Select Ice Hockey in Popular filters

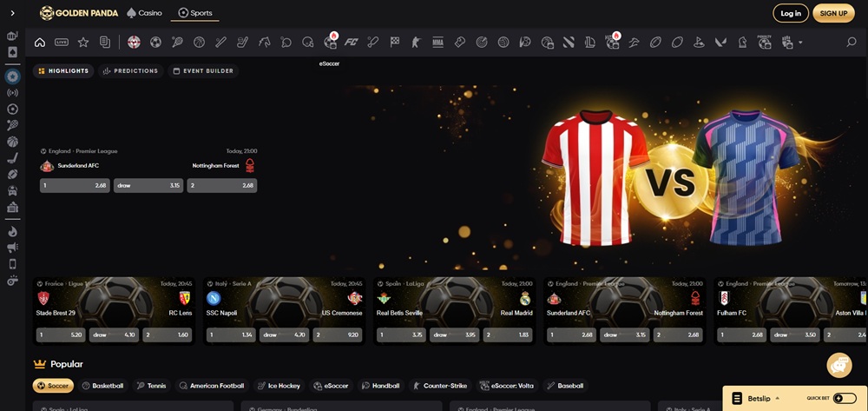pos(279,386)
